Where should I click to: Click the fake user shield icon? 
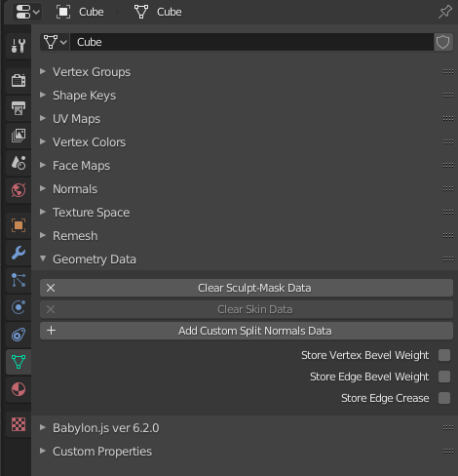click(x=443, y=42)
